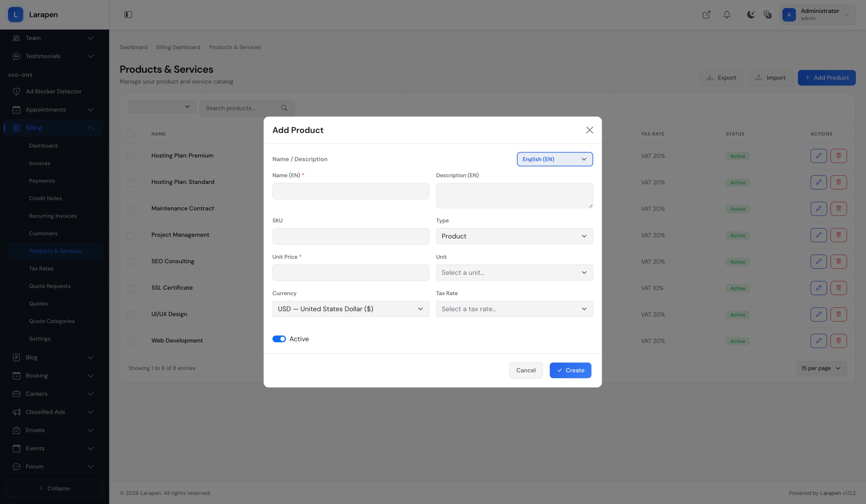Click delete trash icon for Web Development row
This screenshot has height=504, width=866.
tap(838, 341)
